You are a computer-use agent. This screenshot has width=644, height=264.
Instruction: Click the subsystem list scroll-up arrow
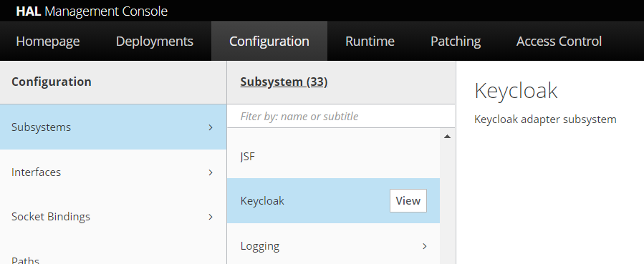pos(447,137)
